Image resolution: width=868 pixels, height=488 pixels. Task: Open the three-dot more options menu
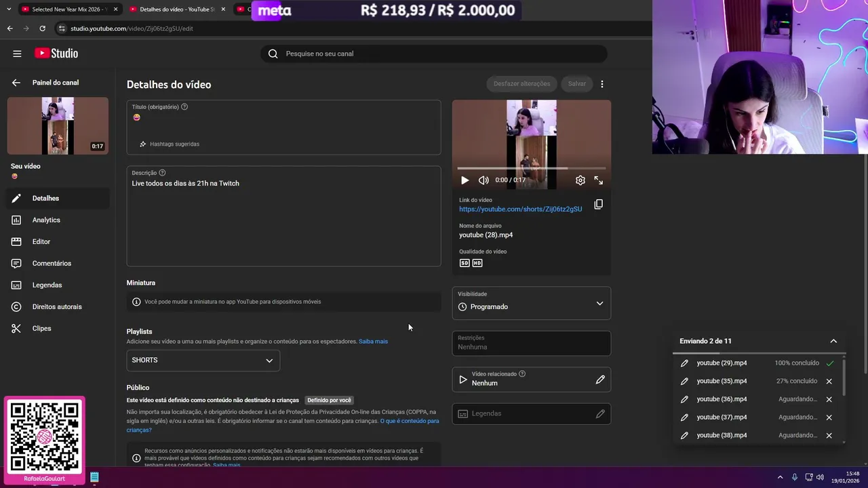point(601,84)
